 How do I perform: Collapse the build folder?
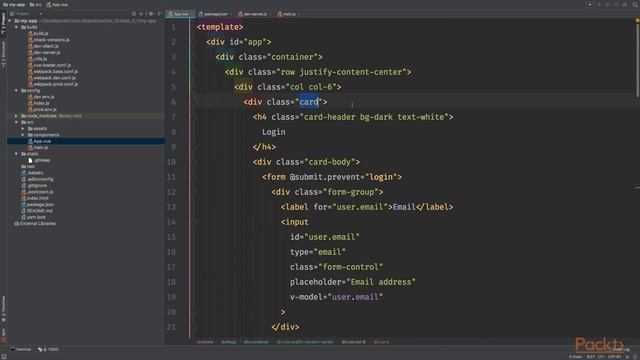click(x=16, y=27)
